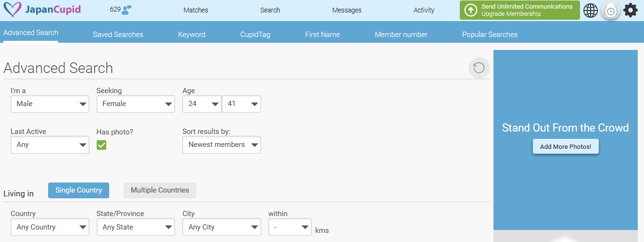This screenshot has width=644, height=242.
Task: Click Add More Photos button
Action: [x=566, y=146]
